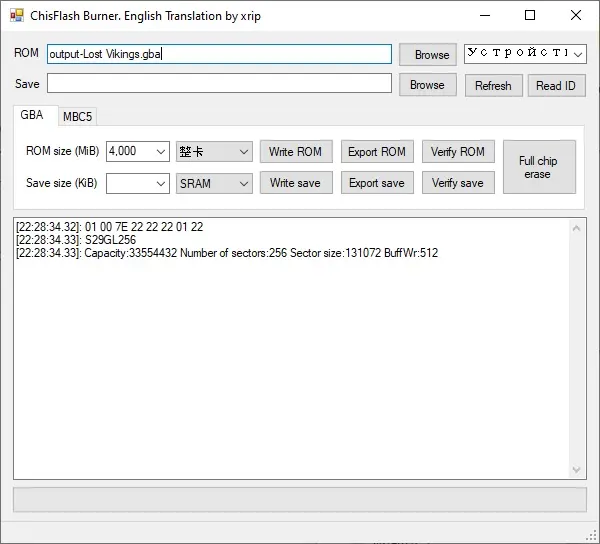Viewport: 600px width, 544px height.
Task: Expand the SRAM save type dropdown
Action: point(244,183)
